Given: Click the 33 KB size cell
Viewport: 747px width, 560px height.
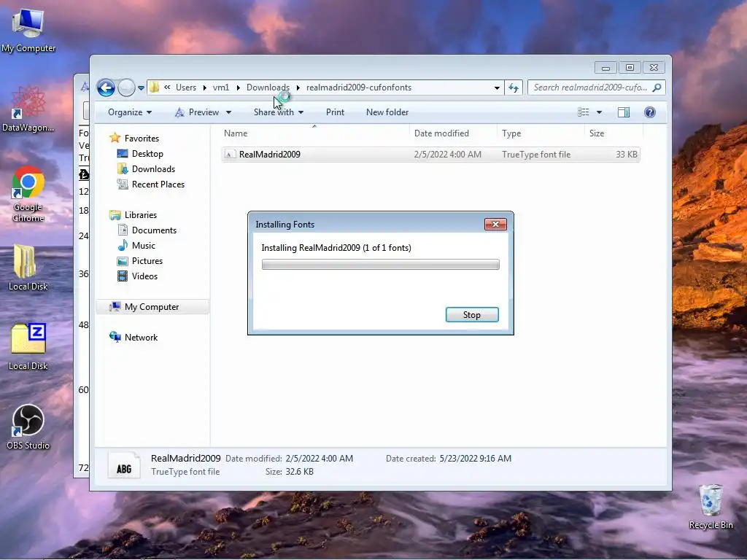Looking at the screenshot, I should click(x=627, y=155).
